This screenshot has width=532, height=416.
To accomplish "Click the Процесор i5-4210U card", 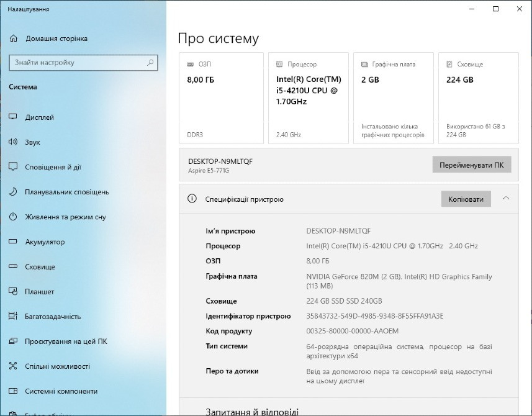I will tap(309, 98).
